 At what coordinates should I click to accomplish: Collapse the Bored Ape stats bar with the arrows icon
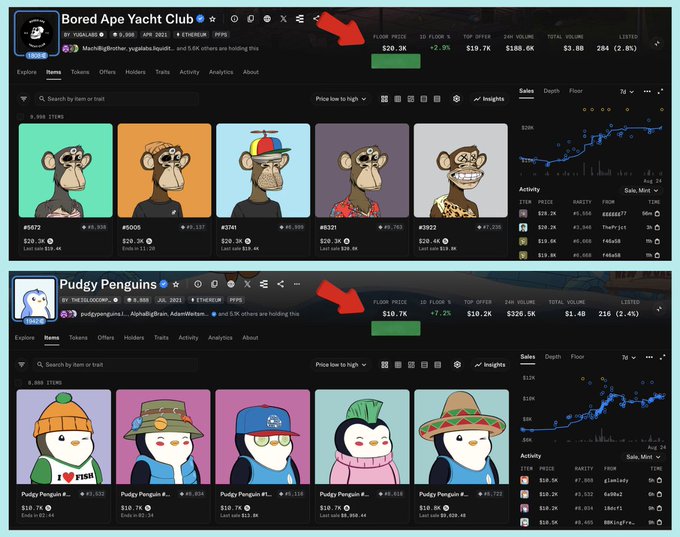pos(657,43)
